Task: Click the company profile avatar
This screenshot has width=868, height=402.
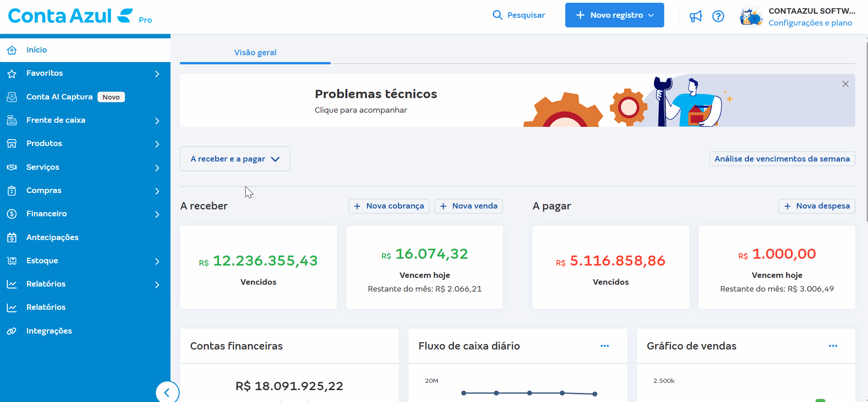Action: [751, 17]
